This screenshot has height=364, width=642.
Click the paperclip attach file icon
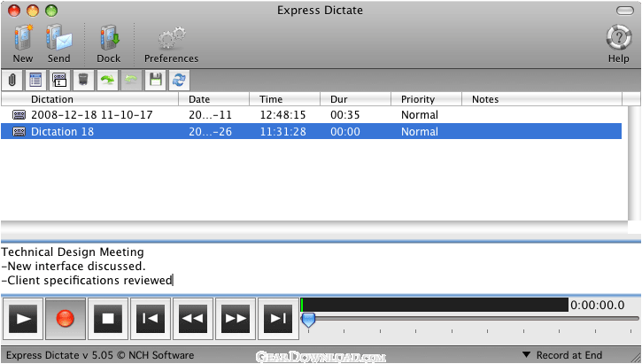12,80
